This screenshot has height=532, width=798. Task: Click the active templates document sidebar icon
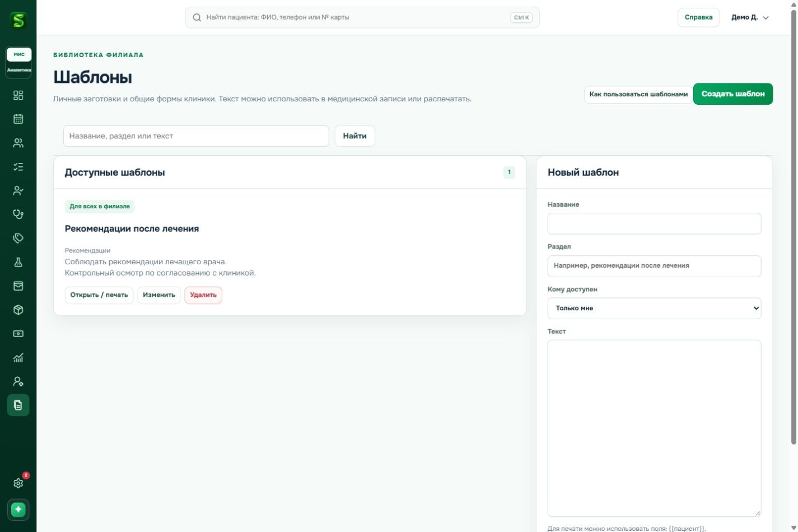pos(18,405)
